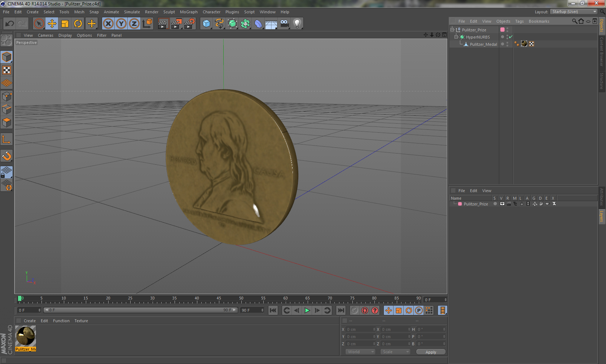Open the Scale mode dropdown

click(395, 352)
